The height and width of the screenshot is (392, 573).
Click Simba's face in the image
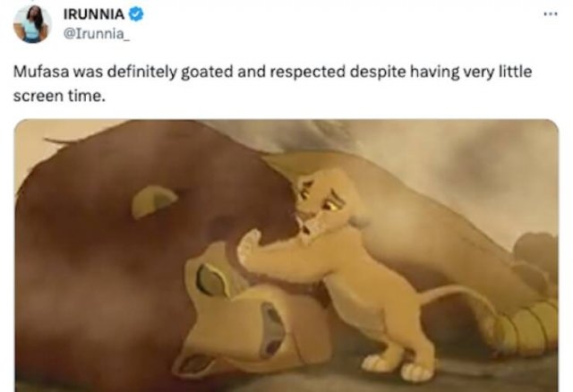pos(321,207)
